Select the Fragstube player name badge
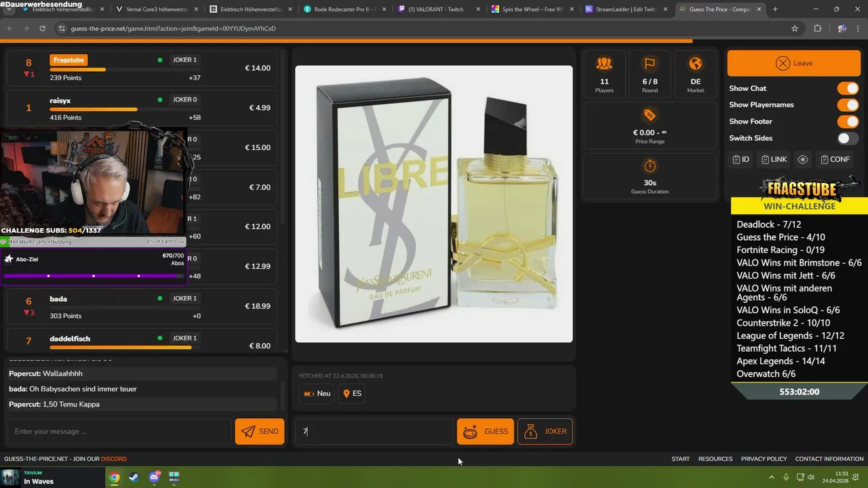Image resolution: width=868 pixels, height=488 pixels. 68,60
